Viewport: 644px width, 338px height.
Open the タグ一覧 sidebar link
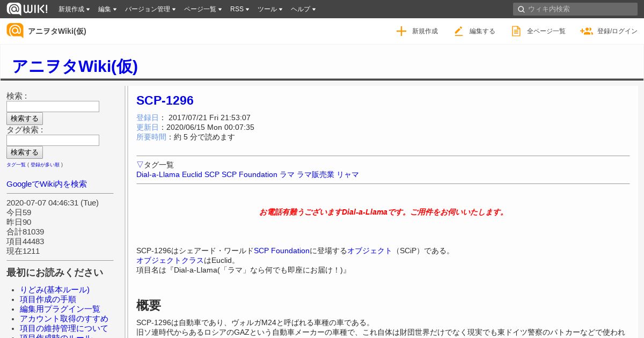coord(16,165)
